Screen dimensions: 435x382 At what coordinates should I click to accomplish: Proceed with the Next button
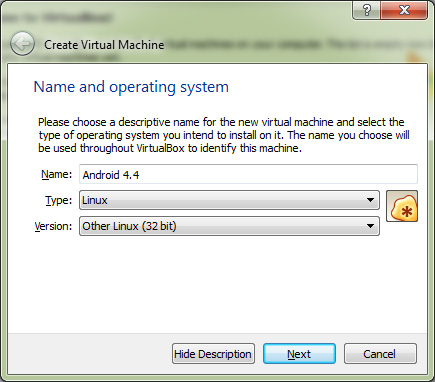[299, 354]
